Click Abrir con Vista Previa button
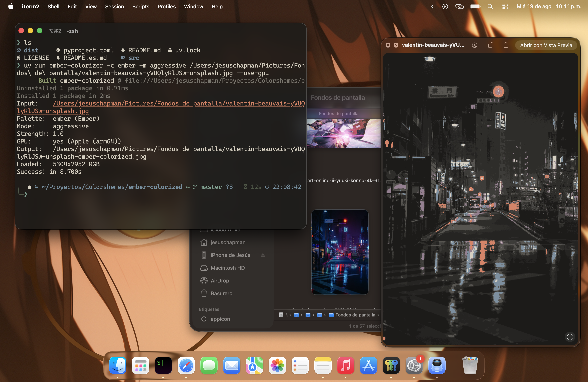 546,45
